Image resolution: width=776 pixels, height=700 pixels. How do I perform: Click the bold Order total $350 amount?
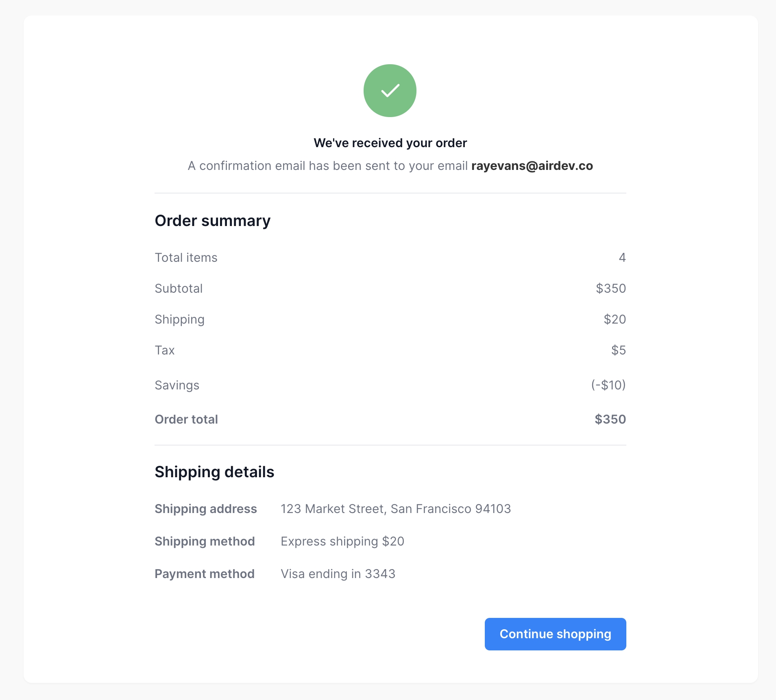610,420
